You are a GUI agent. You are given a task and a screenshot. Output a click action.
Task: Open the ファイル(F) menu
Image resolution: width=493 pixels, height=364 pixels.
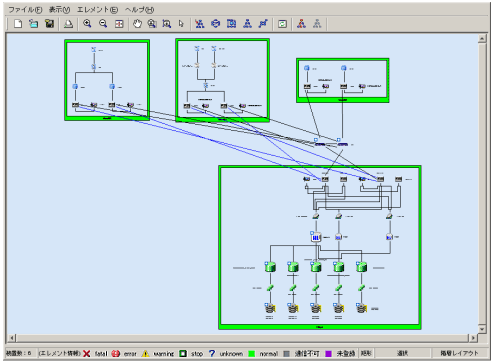(25, 10)
